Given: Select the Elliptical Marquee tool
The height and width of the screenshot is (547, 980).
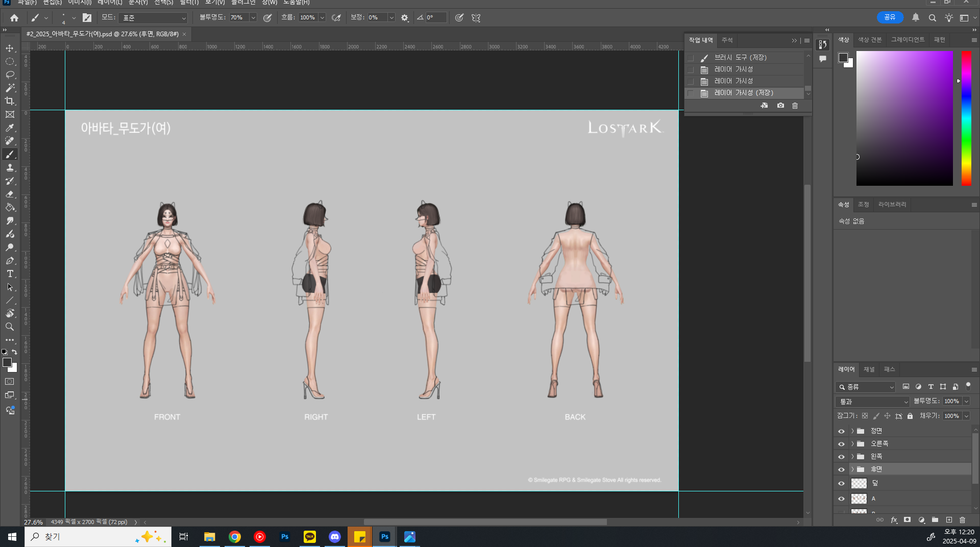Looking at the screenshot, I should [x=10, y=61].
